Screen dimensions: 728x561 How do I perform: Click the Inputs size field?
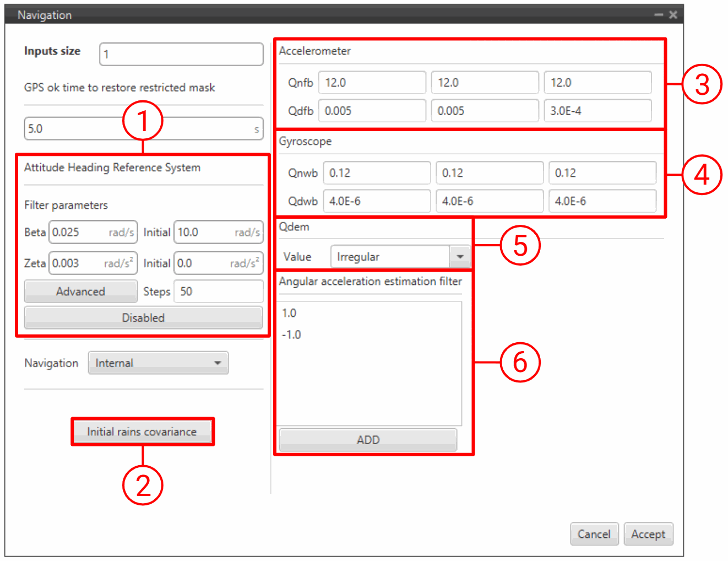pyautogui.click(x=181, y=55)
